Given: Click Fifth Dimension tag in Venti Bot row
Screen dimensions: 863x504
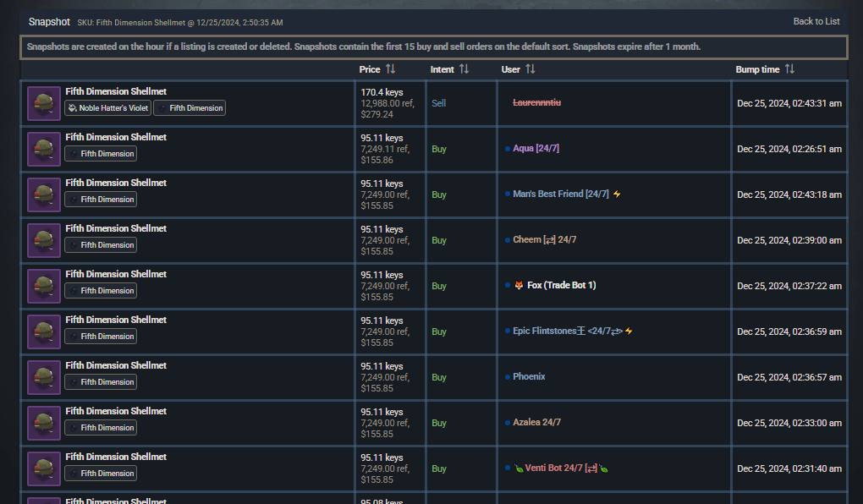Looking at the screenshot, I should (101, 474).
